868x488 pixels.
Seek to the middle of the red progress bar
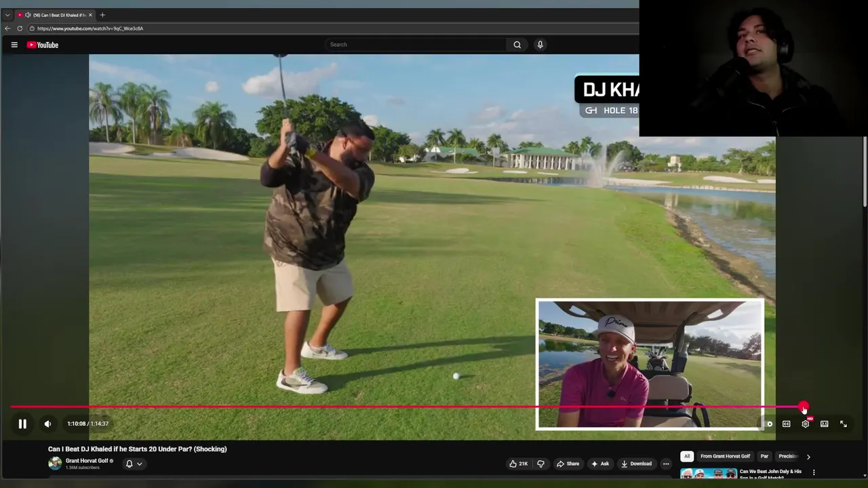pos(407,407)
